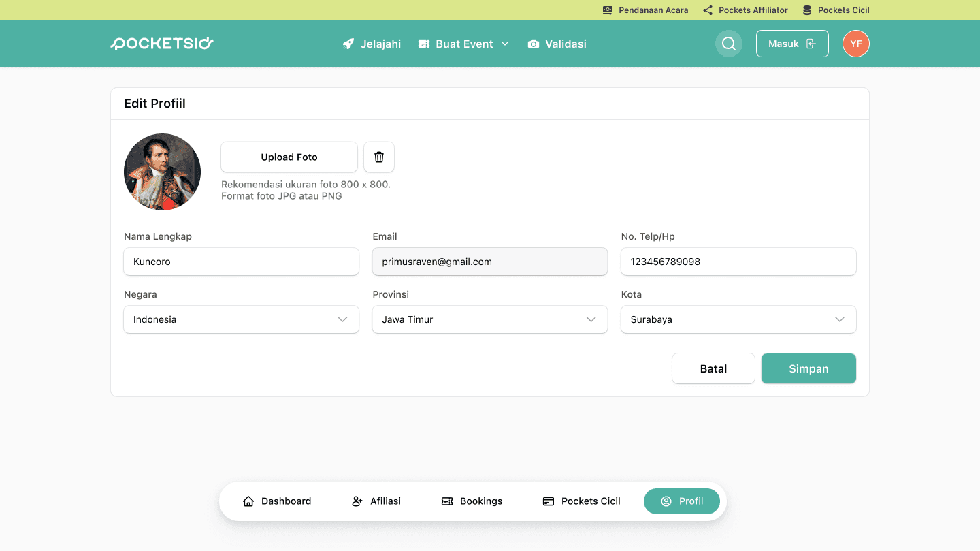Switch to the Dashboard tab

coord(277,501)
